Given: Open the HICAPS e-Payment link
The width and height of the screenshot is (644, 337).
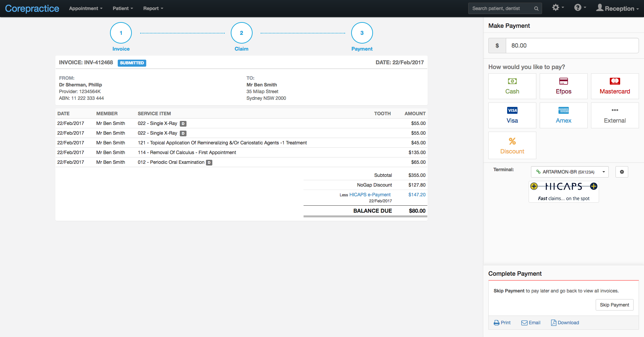Looking at the screenshot, I should tap(370, 195).
